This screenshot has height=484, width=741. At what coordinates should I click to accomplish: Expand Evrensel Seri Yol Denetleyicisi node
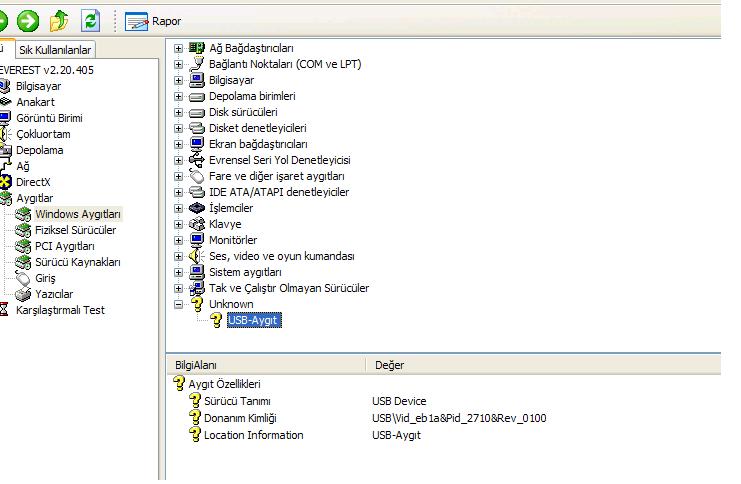click(178, 161)
